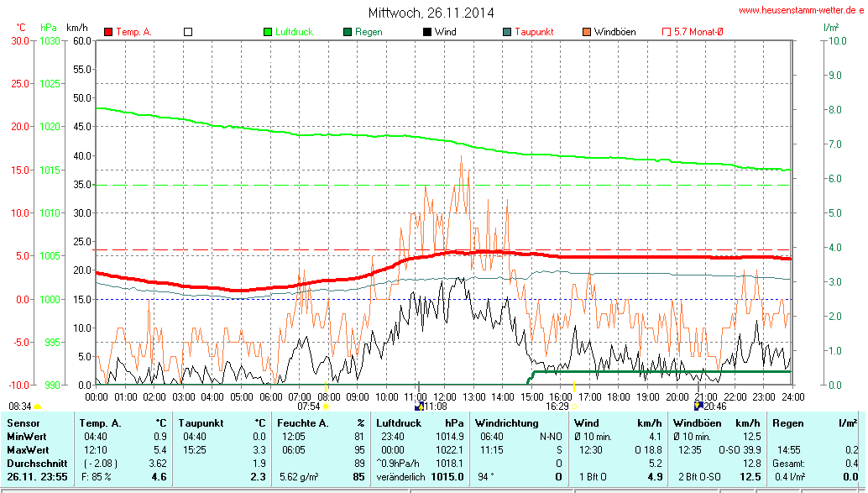This screenshot has height=493, width=868.
Task: Toggle the 5.7 Monat-Ø legend bracket
Action: tap(667, 32)
